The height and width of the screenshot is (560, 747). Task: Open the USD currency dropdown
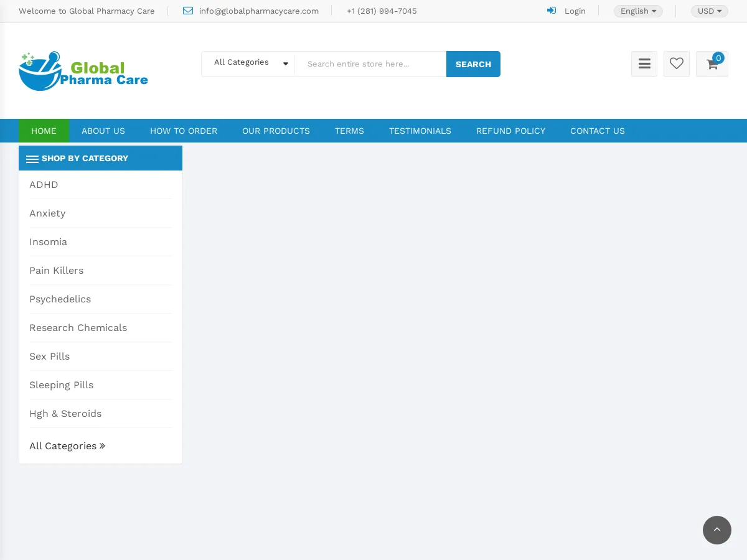click(709, 11)
